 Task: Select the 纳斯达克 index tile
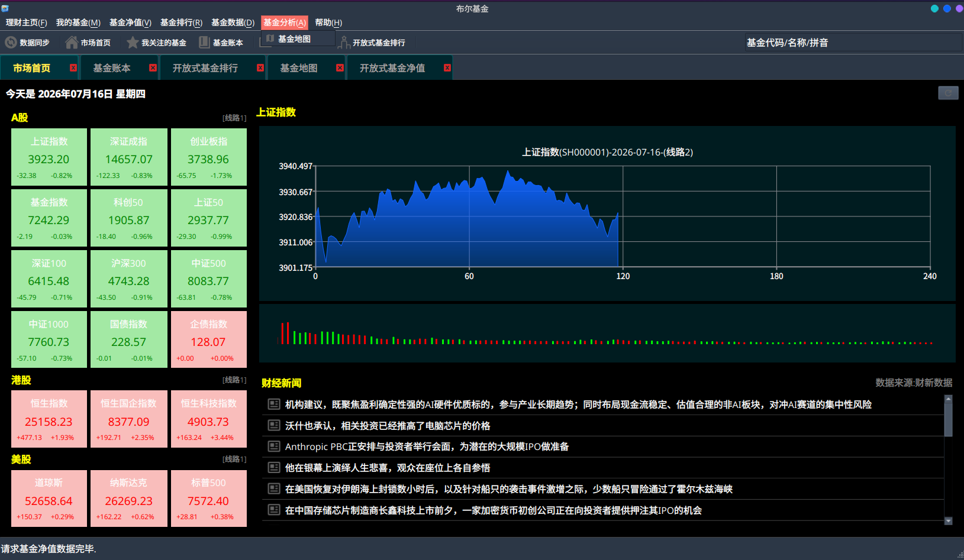click(x=129, y=499)
